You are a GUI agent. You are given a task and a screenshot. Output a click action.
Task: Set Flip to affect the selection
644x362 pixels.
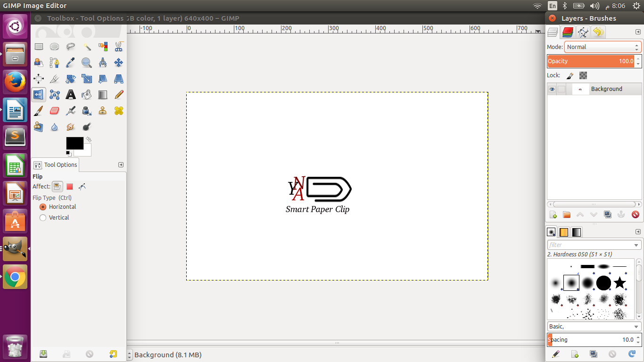click(x=70, y=187)
